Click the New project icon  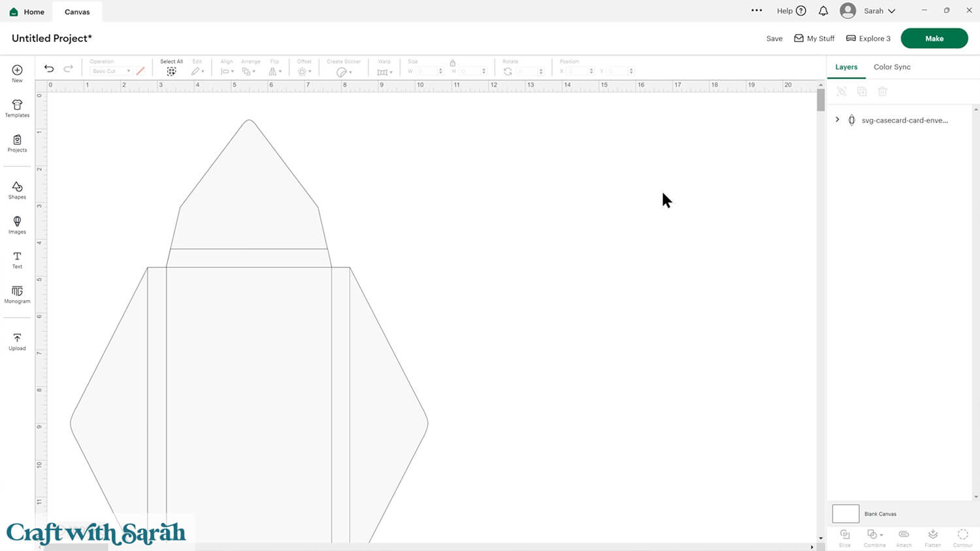[17, 73]
